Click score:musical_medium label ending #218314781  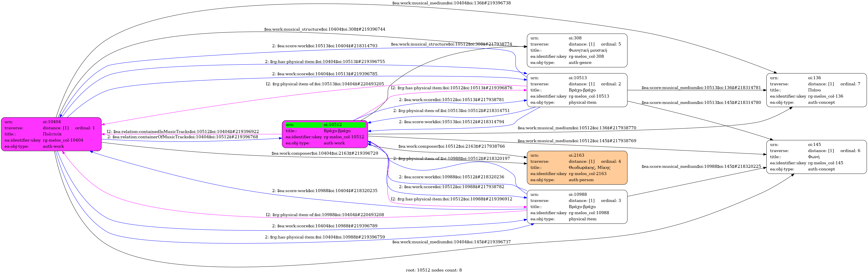(x=701, y=88)
